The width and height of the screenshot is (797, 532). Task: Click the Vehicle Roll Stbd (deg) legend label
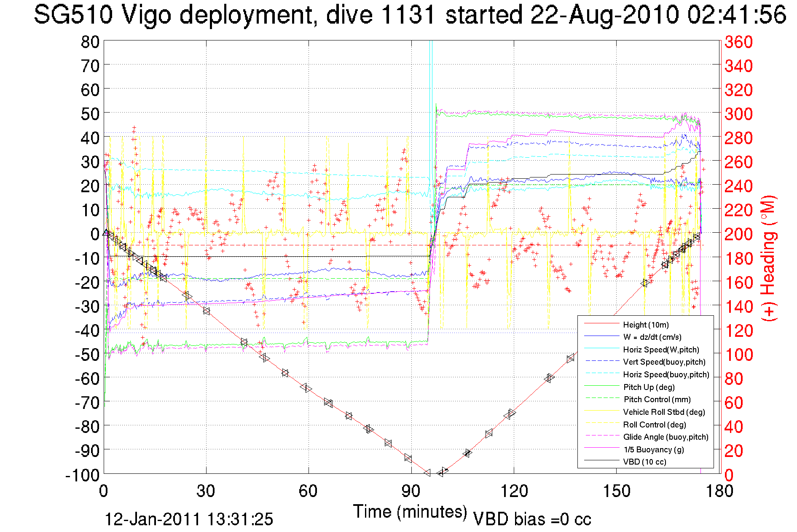664,412
